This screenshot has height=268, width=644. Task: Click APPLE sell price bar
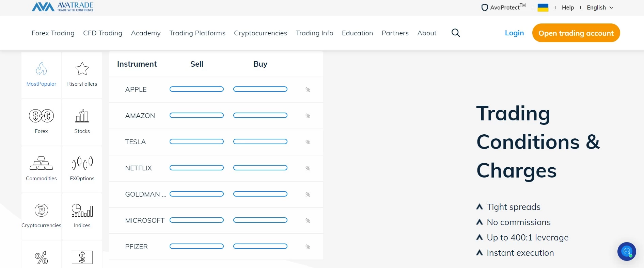pyautogui.click(x=197, y=89)
